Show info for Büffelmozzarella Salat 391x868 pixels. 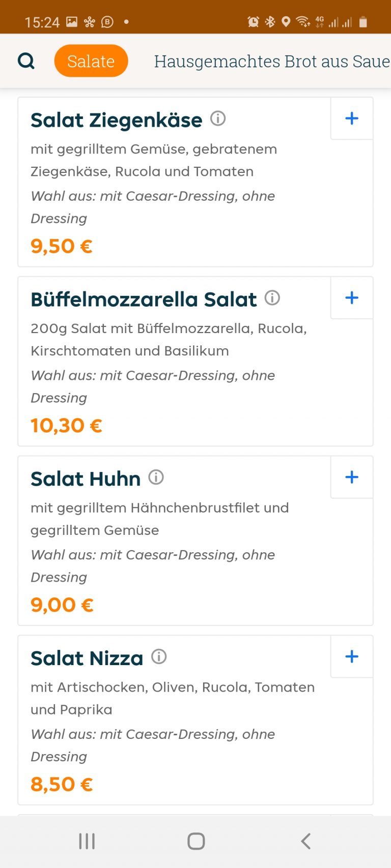[x=272, y=298]
